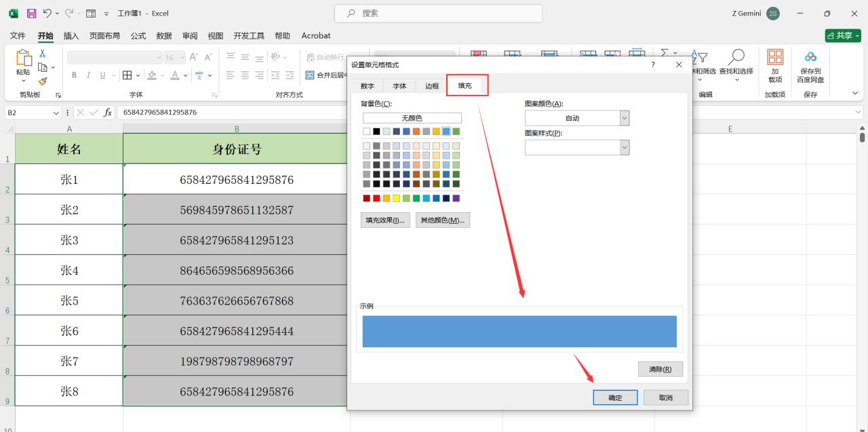The height and width of the screenshot is (432, 868).
Task: Select the black swatch in top row
Action: (x=376, y=132)
